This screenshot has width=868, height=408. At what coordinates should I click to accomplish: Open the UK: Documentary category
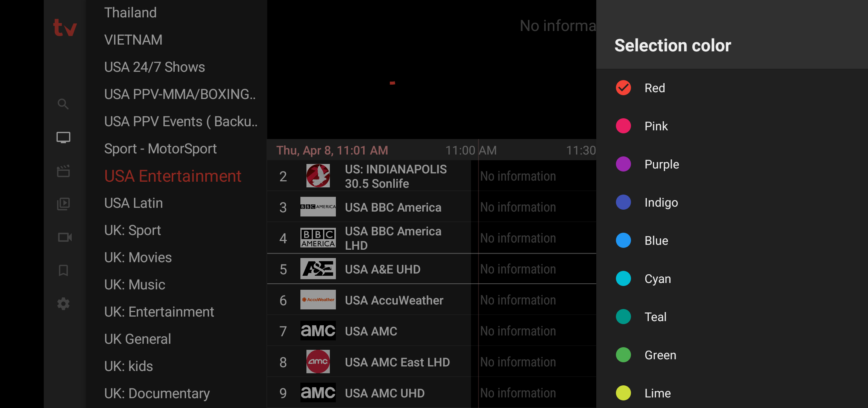[x=177, y=394]
